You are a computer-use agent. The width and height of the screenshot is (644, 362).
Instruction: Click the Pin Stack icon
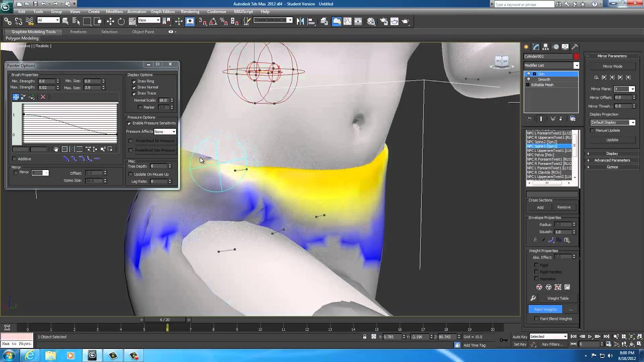(x=529, y=119)
